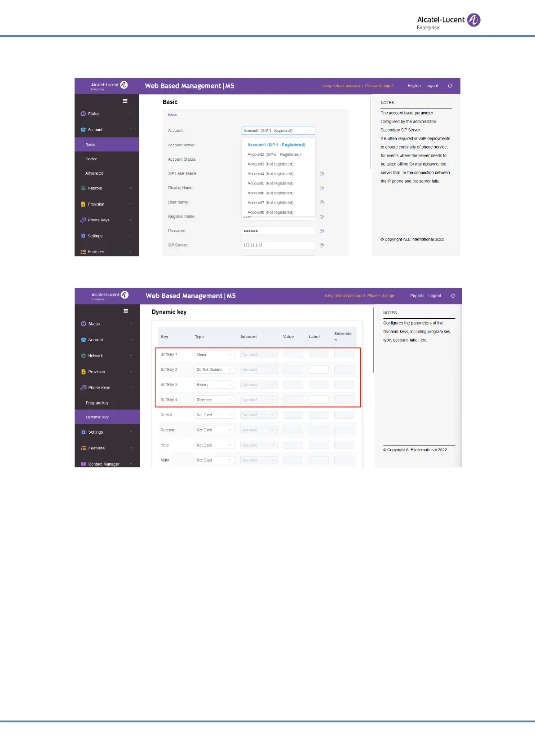Expand the Network chevron in the Basic page sidebar

(x=131, y=189)
